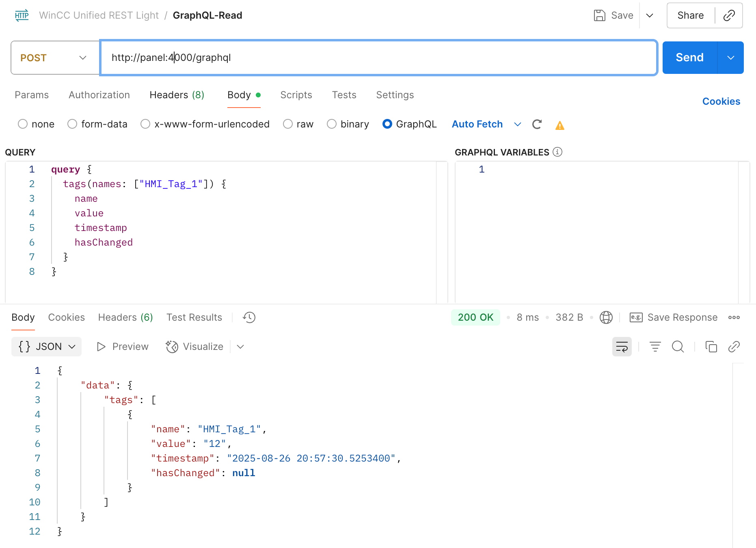Viewport: 756px width, 548px height.
Task: Open the POST method dropdown
Action: [x=55, y=58]
